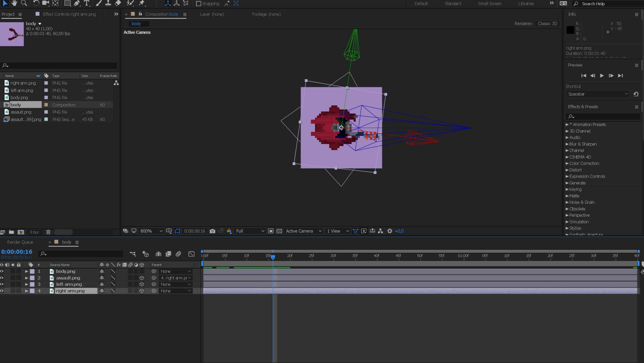The height and width of the screenshot is (363, 644).
Task: Click the Classic 3D renderer button
Action: [547, 24]
